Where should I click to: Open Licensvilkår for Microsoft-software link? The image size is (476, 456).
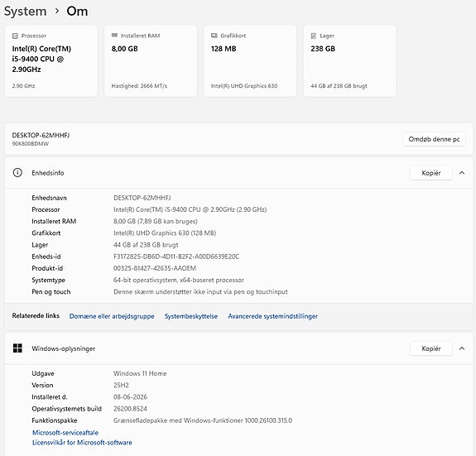tap(82, 443)
